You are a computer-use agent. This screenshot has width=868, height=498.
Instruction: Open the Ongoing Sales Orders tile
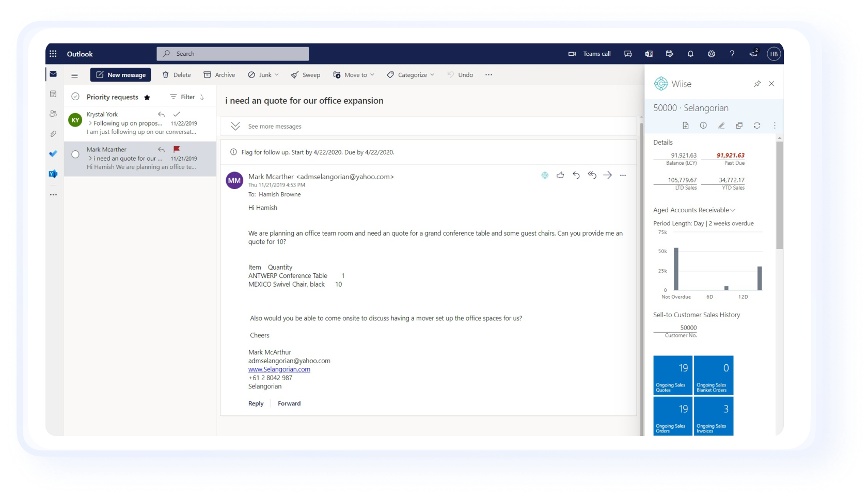tap(673, 416)
